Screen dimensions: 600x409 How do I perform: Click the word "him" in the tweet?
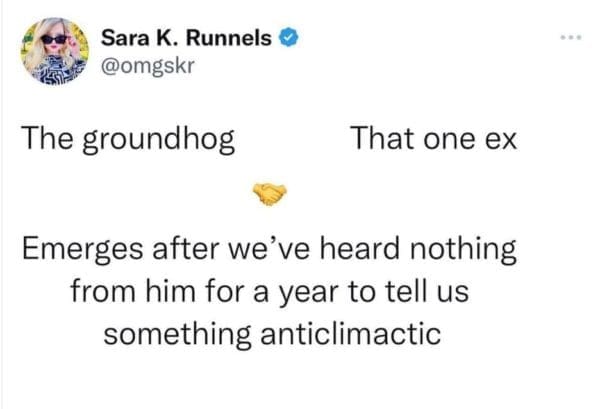[x=168, y=292]
